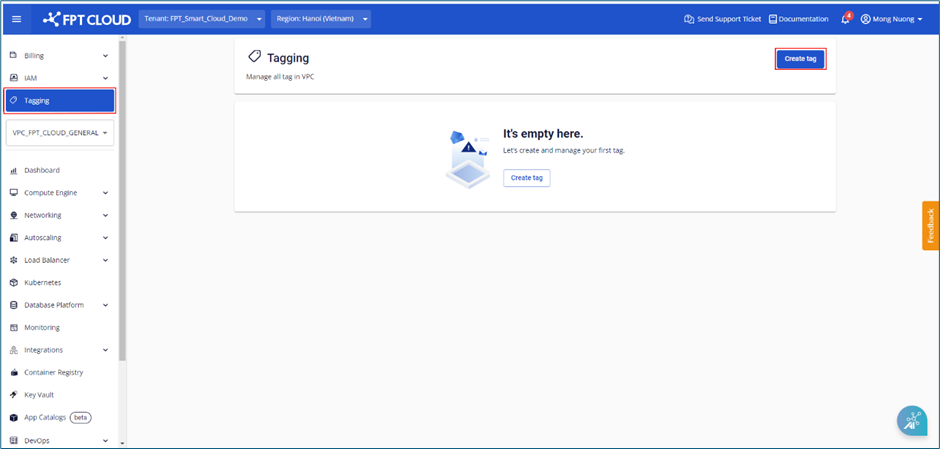Click the orange Feedback tab

coord(930,226)
